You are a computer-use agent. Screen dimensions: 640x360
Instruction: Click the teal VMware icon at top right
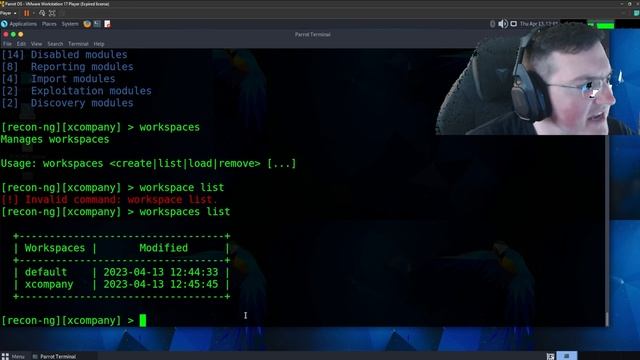point(636,13)
